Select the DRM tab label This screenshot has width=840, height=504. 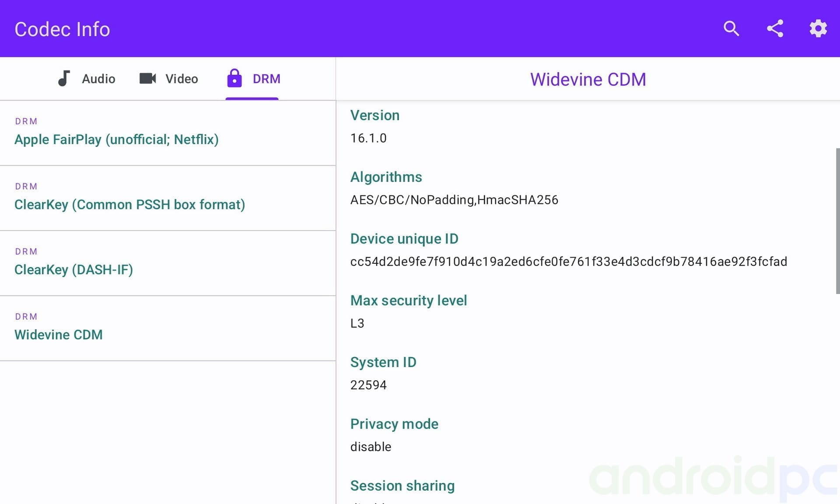click(266, 79)
